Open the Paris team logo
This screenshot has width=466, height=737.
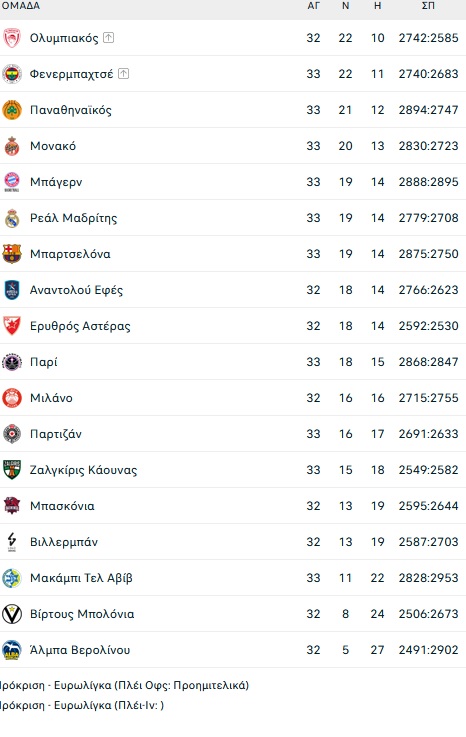(x=12, y=362)
